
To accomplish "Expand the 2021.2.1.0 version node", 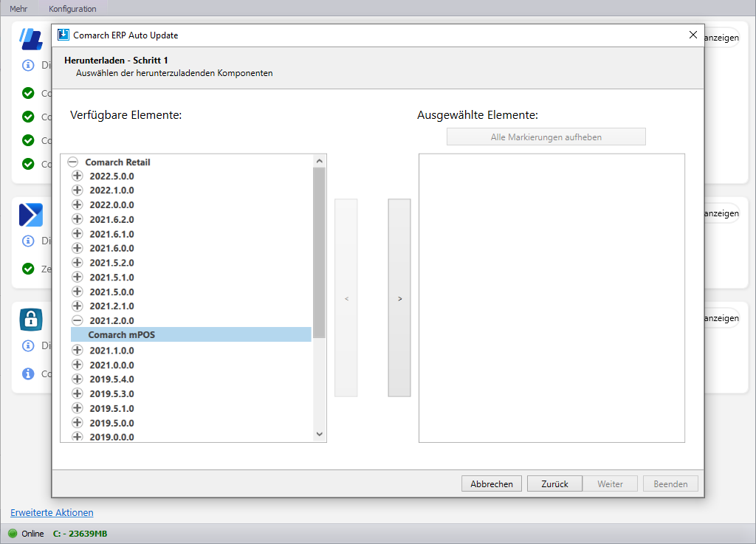I will click(x=77, y=306).
